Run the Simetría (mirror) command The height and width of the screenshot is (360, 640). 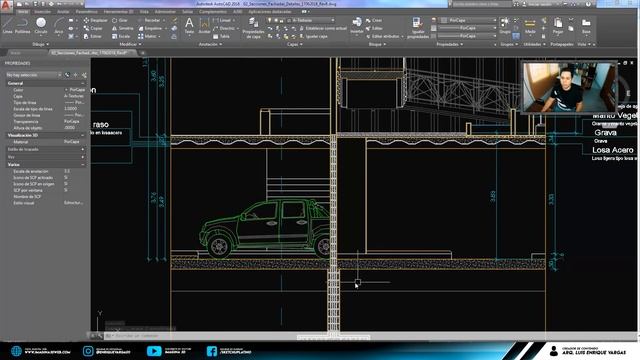point(122,28)
